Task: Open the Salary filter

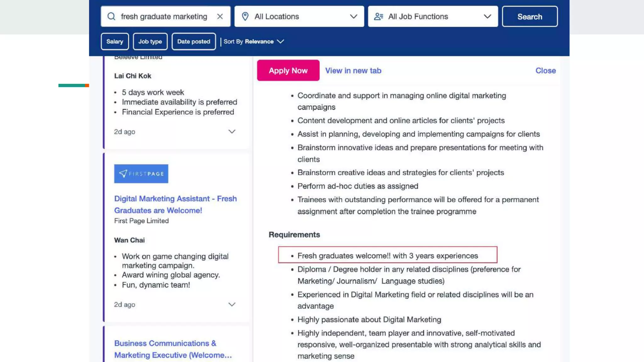Action: 115,41
